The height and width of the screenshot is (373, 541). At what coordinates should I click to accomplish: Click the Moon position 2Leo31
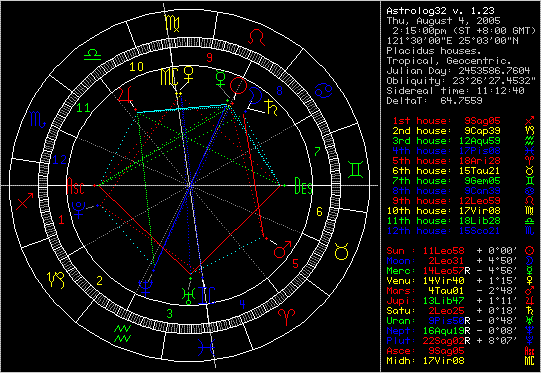pos(446,261)
